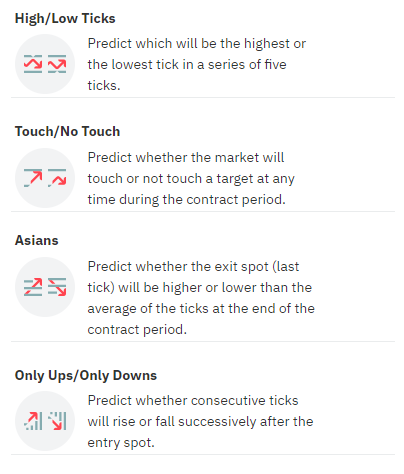
Task: Open the High/Low Ticks heading
Action: point(65,18)
